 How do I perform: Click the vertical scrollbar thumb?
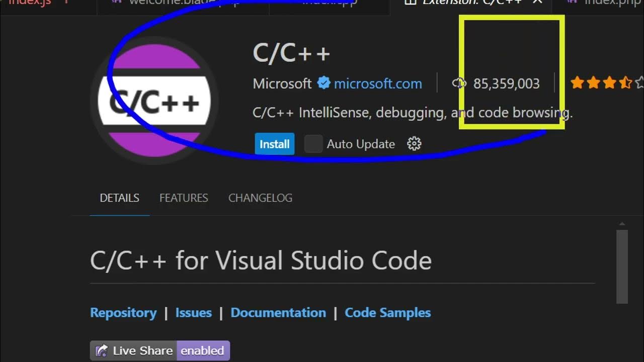tap(622, 266)
